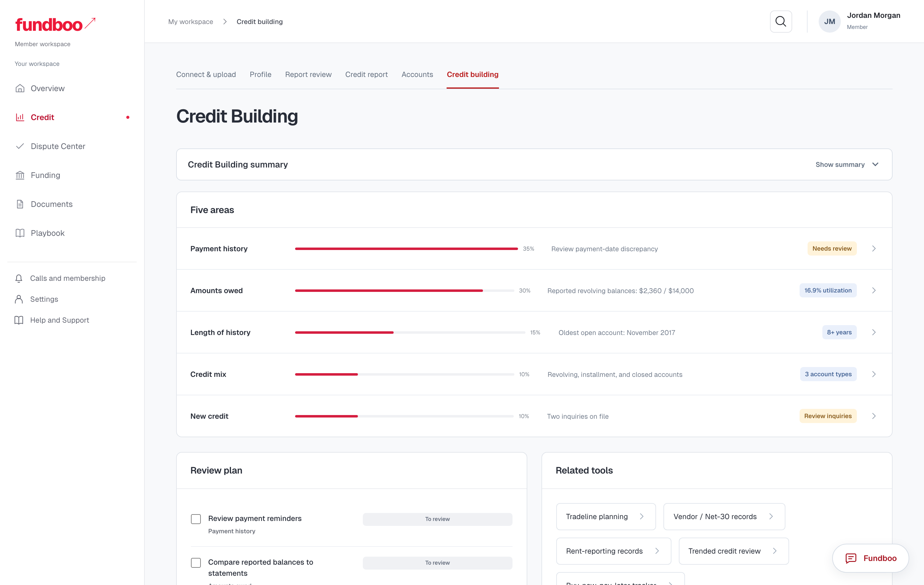Check the Review payment reminders checkbox
Image resolution: width=924 pixels, height=585 pixels.
pos(196,519)
